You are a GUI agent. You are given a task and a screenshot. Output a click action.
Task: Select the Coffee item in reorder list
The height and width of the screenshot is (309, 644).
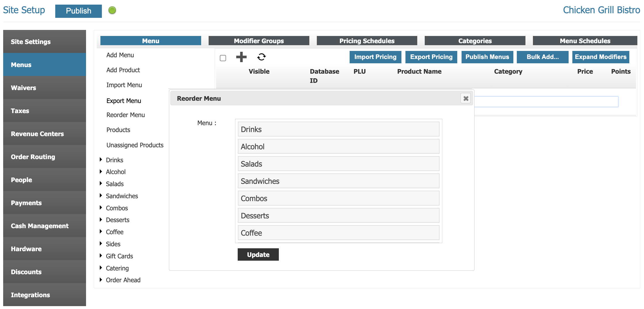pos(338,233)
